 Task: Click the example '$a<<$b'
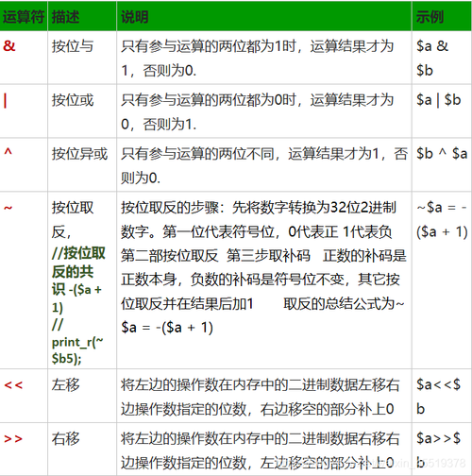click(x=438, y=397)
